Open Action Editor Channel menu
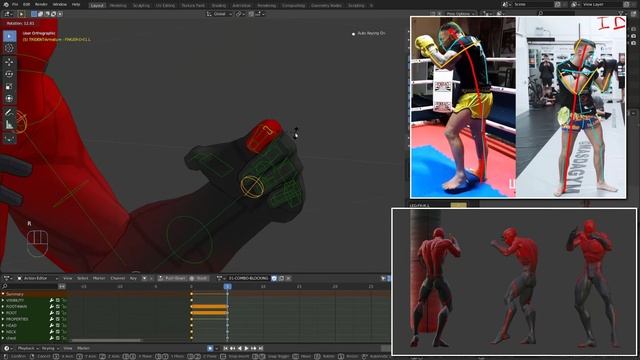The height and width of the screenshot is (360, 640). click(118, 278)
